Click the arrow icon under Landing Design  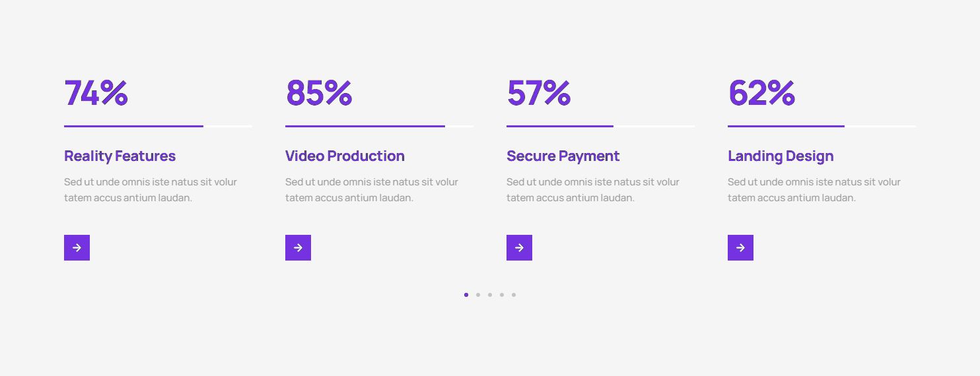[x=740, y=247]
